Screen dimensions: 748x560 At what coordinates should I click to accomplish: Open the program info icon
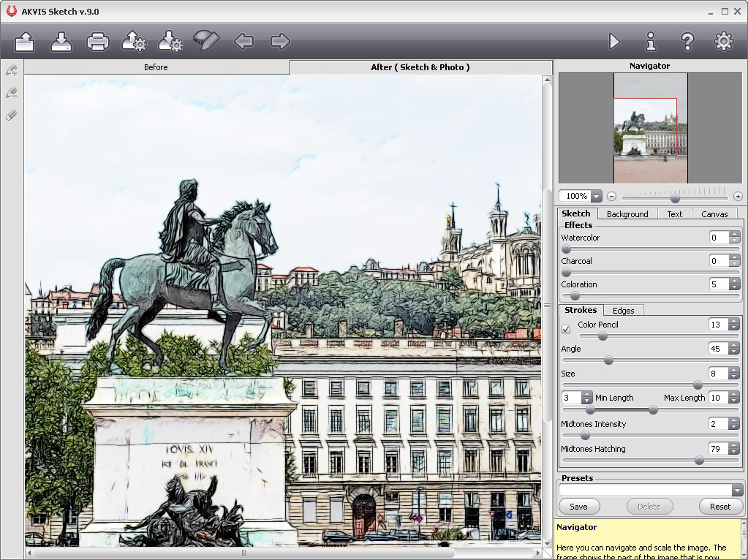[x=651, y=42]
